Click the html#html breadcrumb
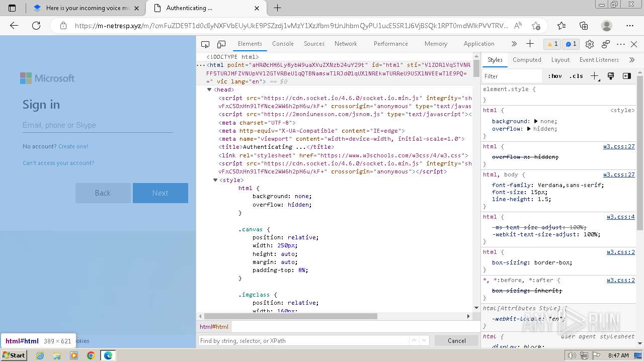 pos(214,326)
